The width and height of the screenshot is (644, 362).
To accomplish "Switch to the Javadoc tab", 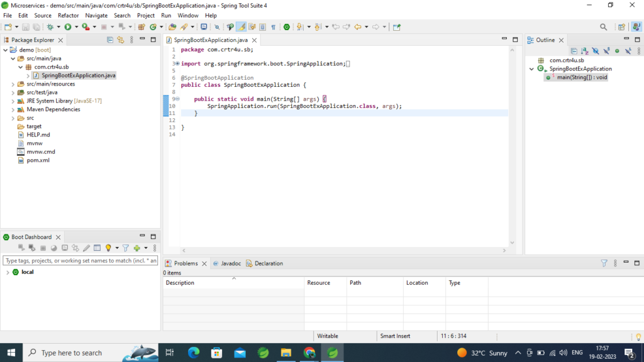I will point(226,263).
